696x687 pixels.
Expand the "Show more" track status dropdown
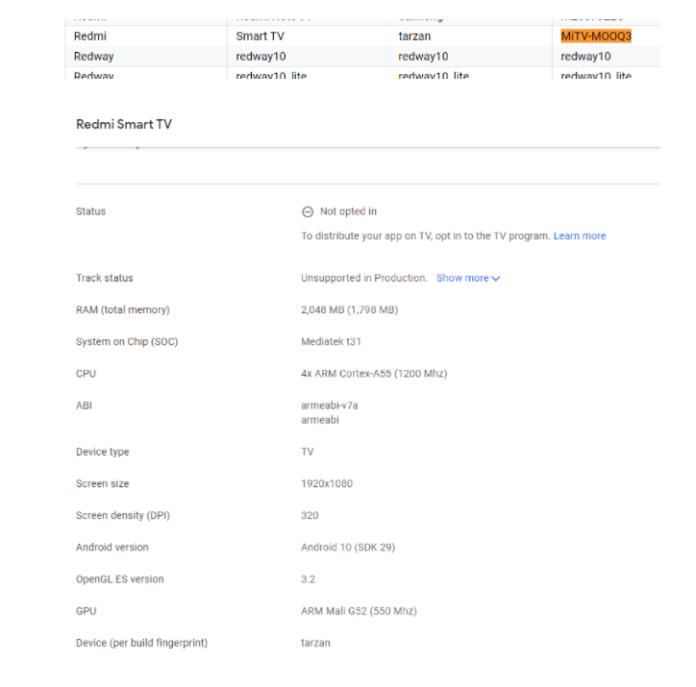[x=468, y=278]
